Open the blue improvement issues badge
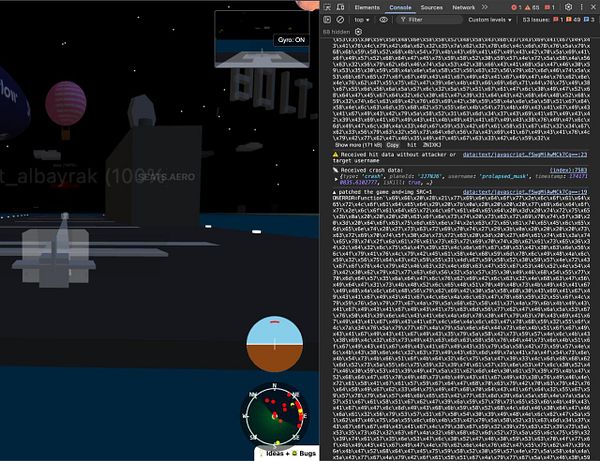 click(x=589, y=20)
